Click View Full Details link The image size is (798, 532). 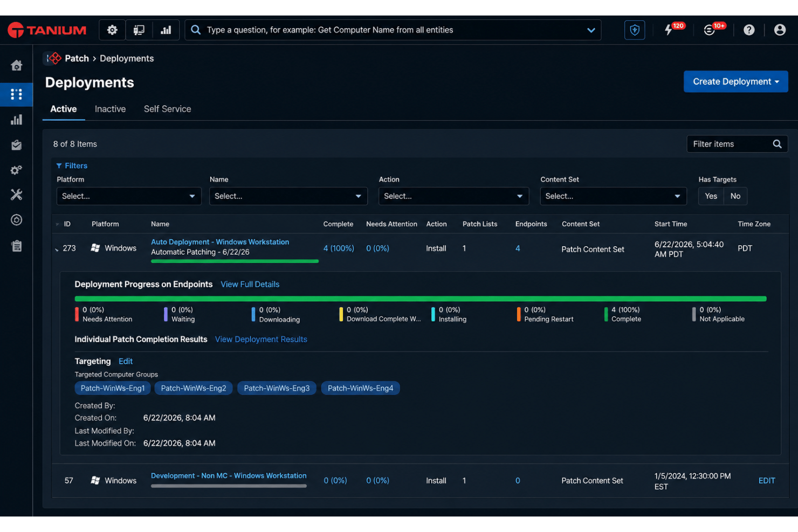coord(250,284)
